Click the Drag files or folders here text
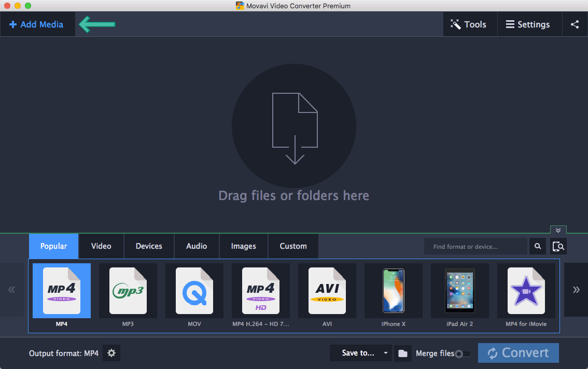The image size is (588, 369). click(294, 195)
